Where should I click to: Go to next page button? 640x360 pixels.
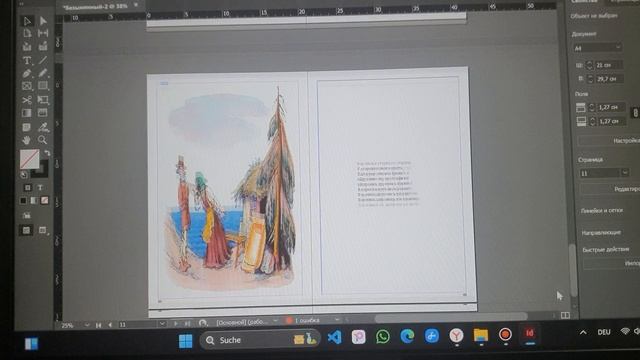176,324
